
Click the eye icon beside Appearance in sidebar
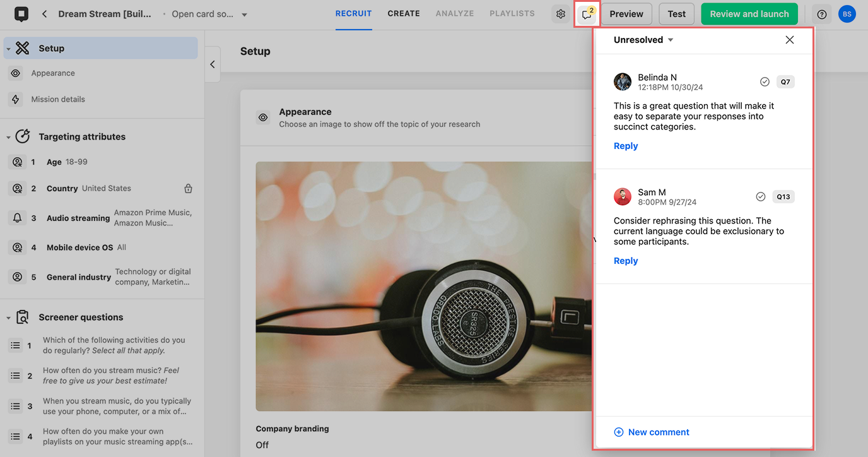pos(16,73)
